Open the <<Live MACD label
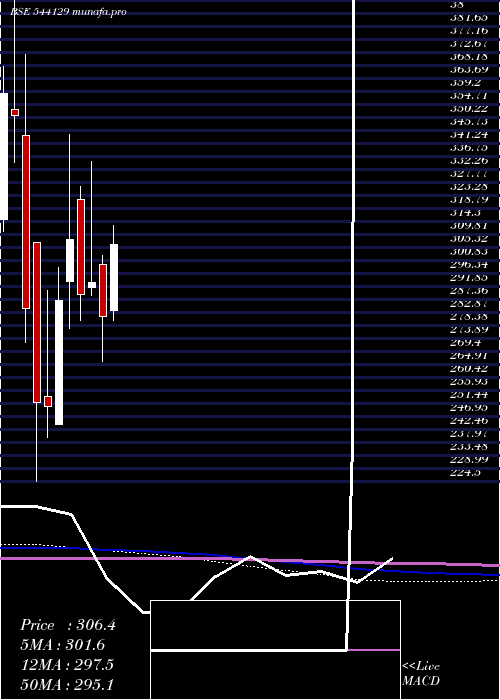Screen dimensions: 500x700 (x=421, y=674)
